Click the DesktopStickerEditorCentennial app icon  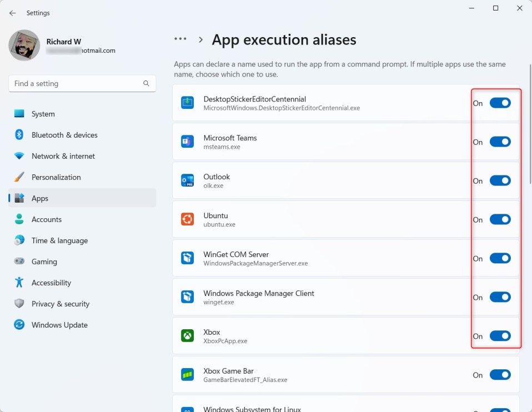click(187, 103)
